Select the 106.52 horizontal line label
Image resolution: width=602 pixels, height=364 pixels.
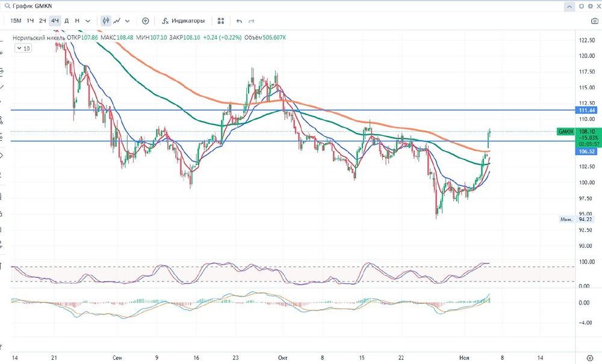coord(587,152)
